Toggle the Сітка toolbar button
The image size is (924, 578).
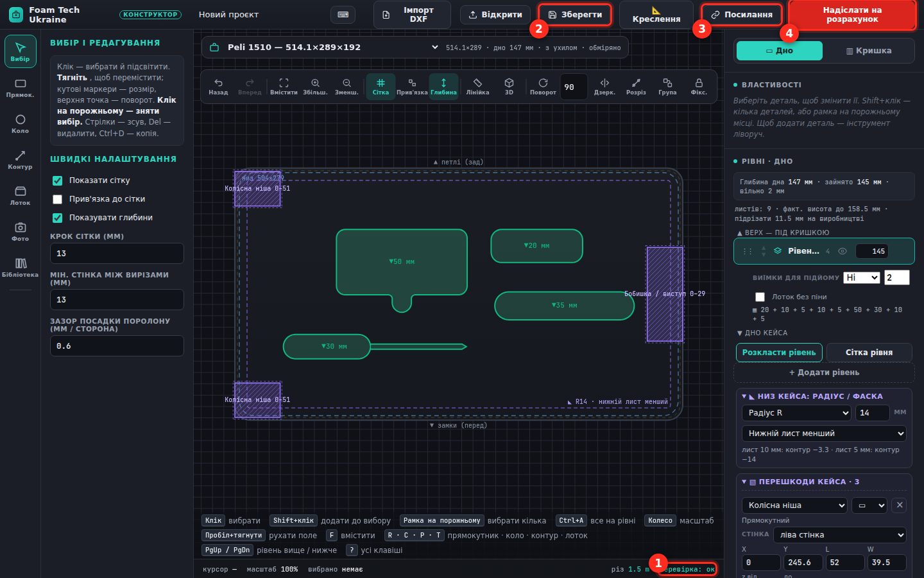[381, 87]
